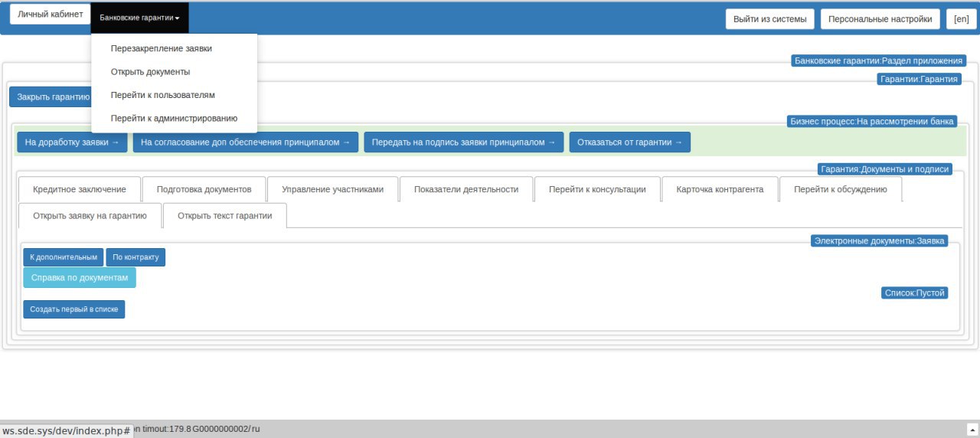Expand the status bar arrow icon

(972, 429)
